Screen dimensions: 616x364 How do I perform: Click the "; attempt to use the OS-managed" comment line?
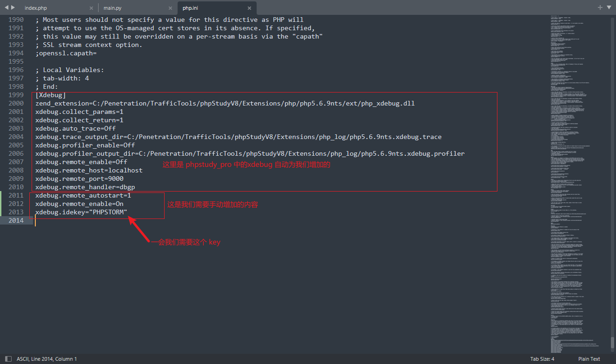click(x=175, y=28)
